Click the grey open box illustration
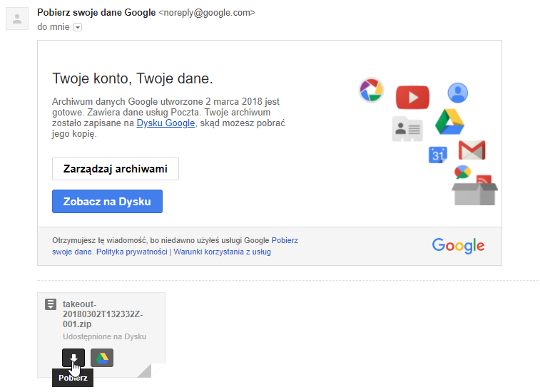 click(474, 194)
